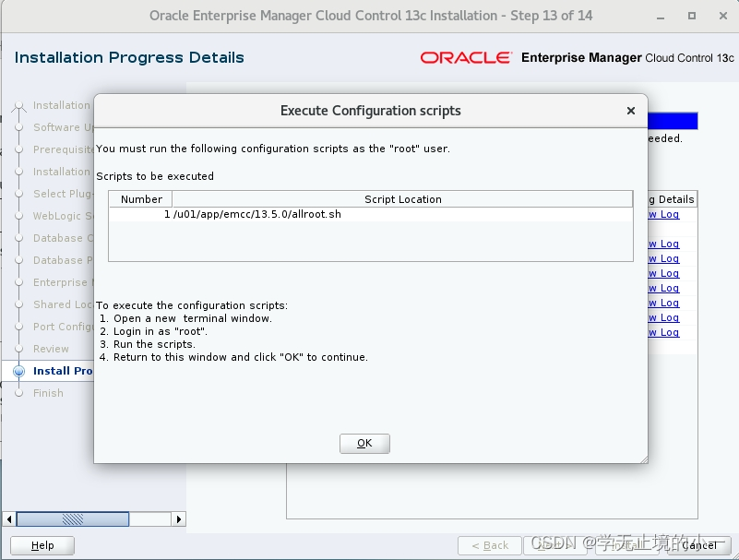This screenshot has width=739, height=560.
Task: Click Cancel on the installer
Action: click(698, 545)
